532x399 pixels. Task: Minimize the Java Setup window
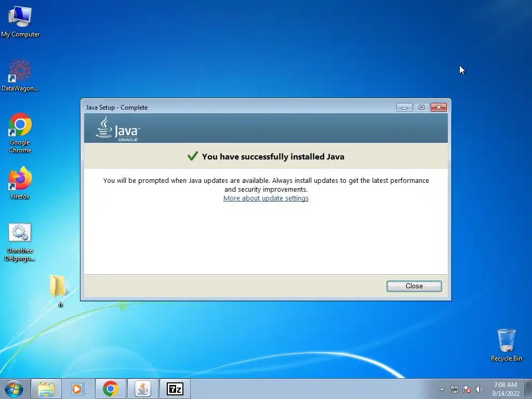tap(404, 108)
